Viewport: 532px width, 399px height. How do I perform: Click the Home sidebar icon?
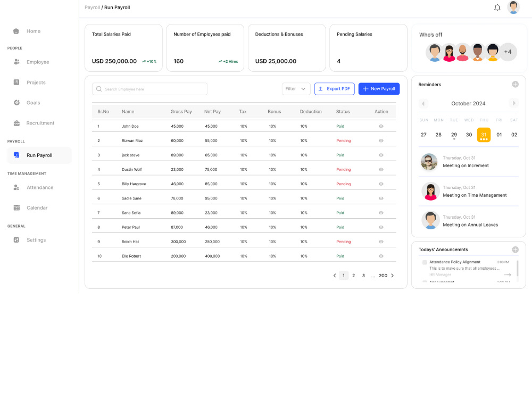(x=16, y=31)
